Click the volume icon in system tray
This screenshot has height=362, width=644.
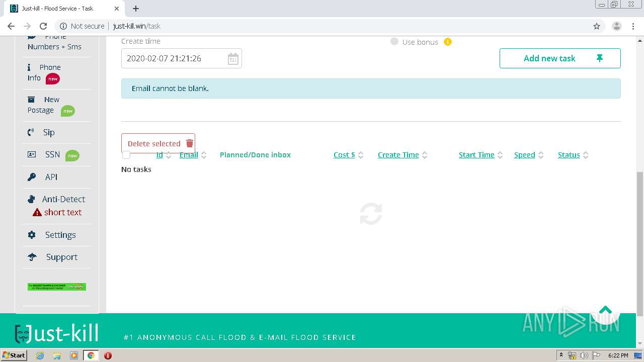pos(584,355)
